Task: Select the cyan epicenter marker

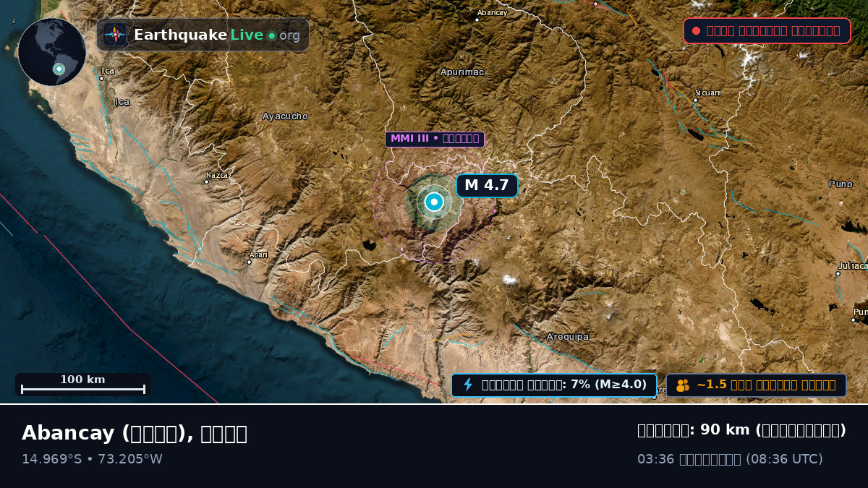Action: (x=433, y=202)
